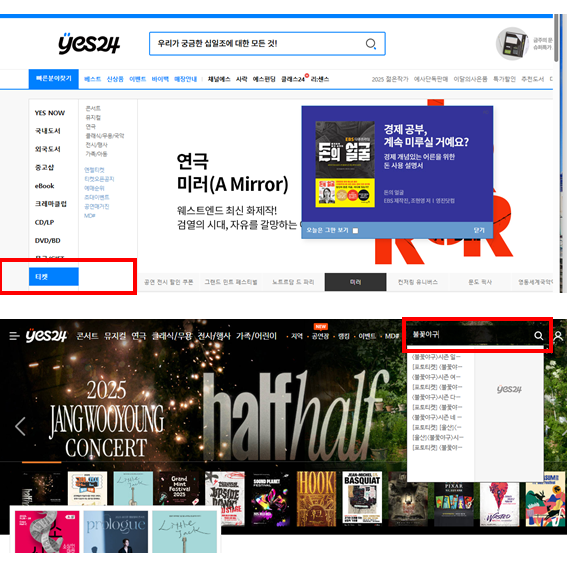Click the round product image beside the top search bar
This screenshot has height=567, width=567.
513,44
